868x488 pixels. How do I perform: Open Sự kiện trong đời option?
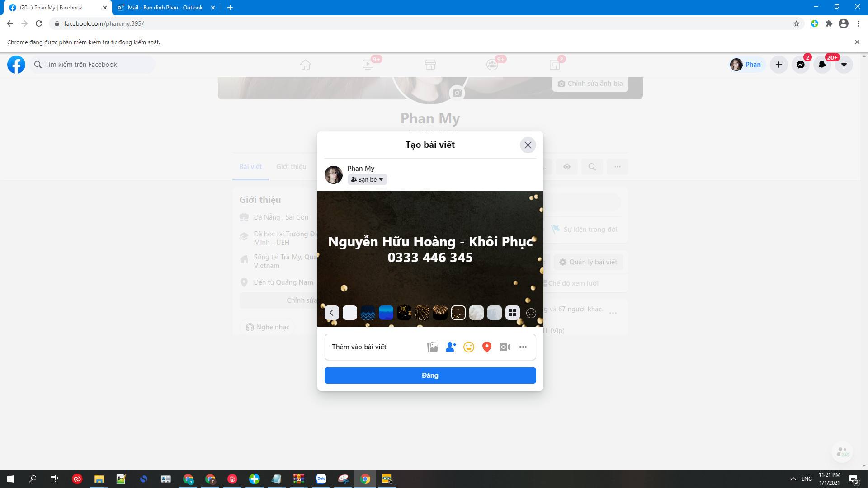[584, 230]
